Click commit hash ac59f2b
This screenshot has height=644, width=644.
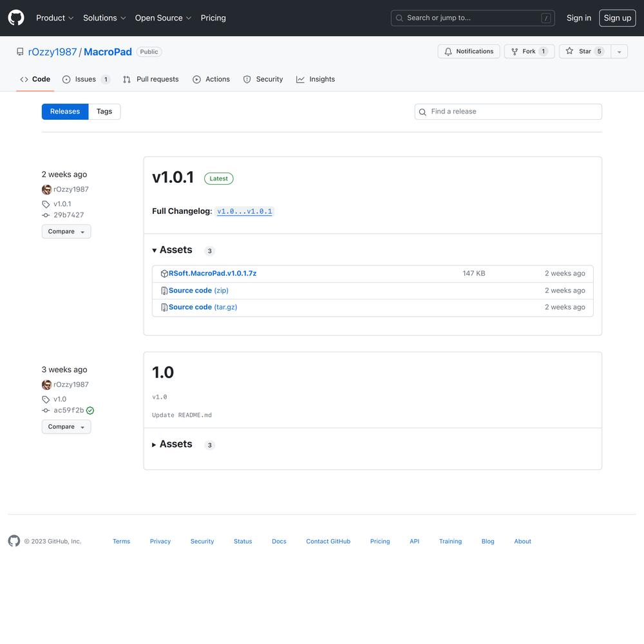pyautogui.click(x=69, y=410)
